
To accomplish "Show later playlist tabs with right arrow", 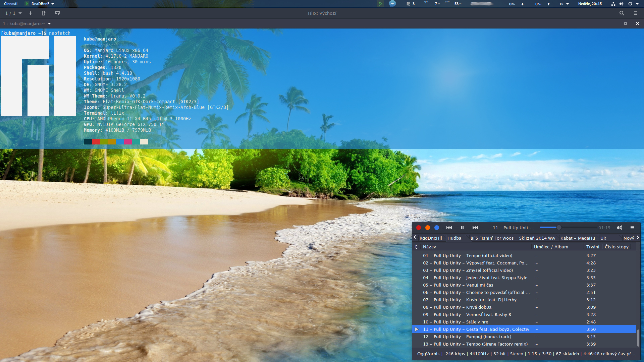I will click(638, 237).
